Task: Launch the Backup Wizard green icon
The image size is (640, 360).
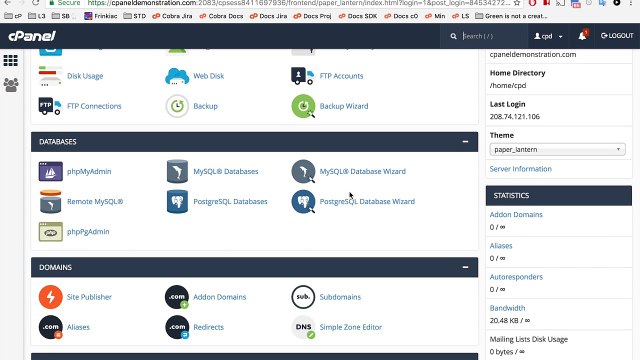Action: tap(303, 106)
